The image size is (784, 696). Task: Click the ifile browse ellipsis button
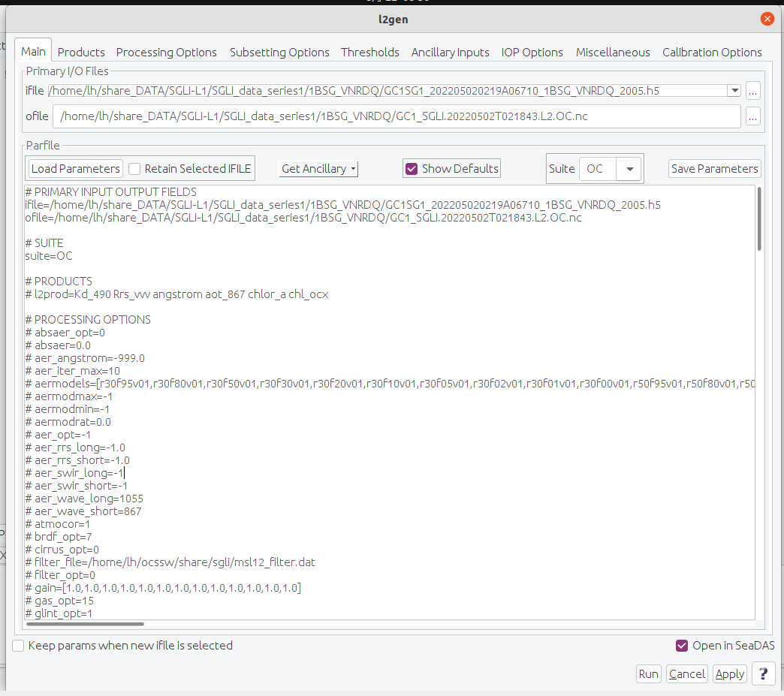[753, 91]
